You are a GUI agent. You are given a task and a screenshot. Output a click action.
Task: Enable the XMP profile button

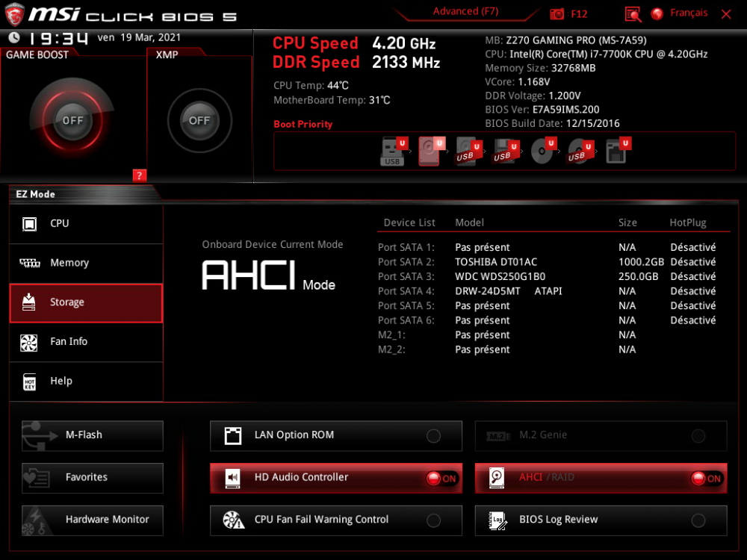click(x=199, y=120)
